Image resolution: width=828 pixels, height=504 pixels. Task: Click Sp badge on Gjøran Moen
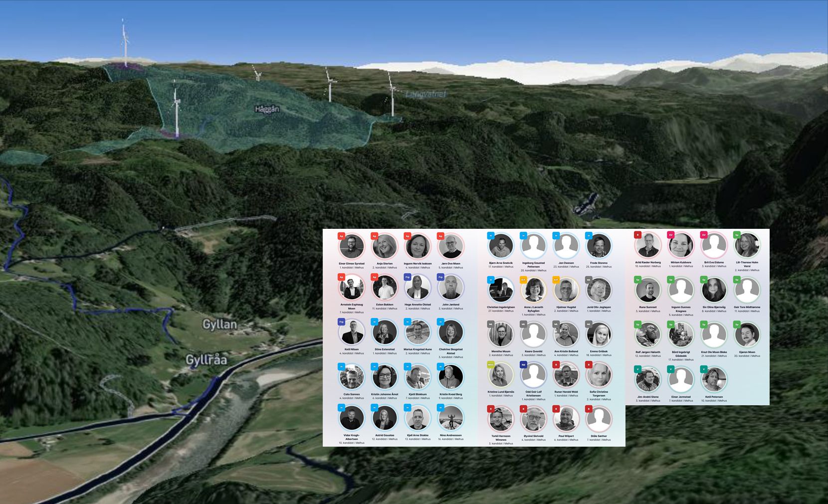pos(737,325)
